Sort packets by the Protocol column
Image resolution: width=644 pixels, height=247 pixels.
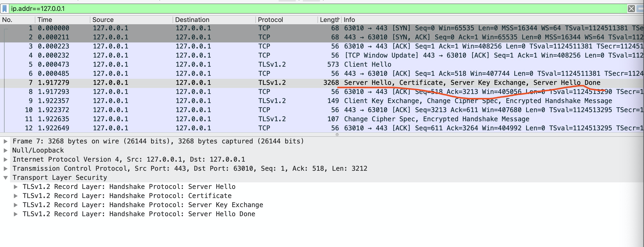270,19
